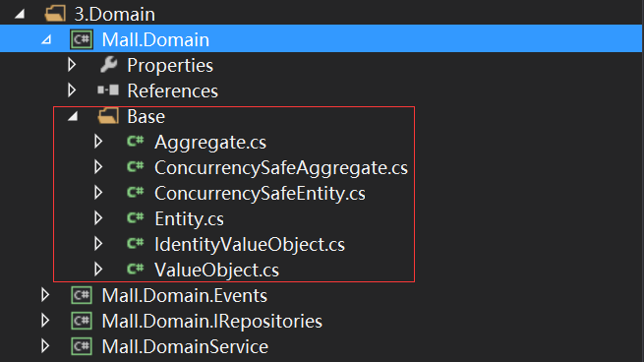Select the 3.Domain folder label
The image size is (644, 362).
(x=115, y=15)
